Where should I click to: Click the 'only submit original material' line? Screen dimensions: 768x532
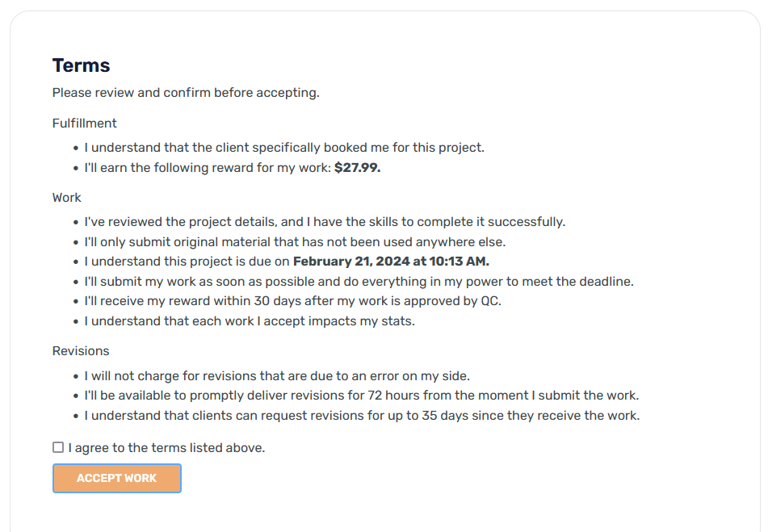coord(295,241)
